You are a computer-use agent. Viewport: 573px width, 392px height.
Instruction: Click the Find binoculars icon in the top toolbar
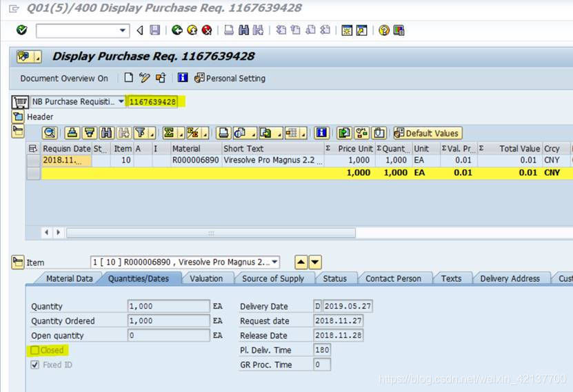point(243,30)
